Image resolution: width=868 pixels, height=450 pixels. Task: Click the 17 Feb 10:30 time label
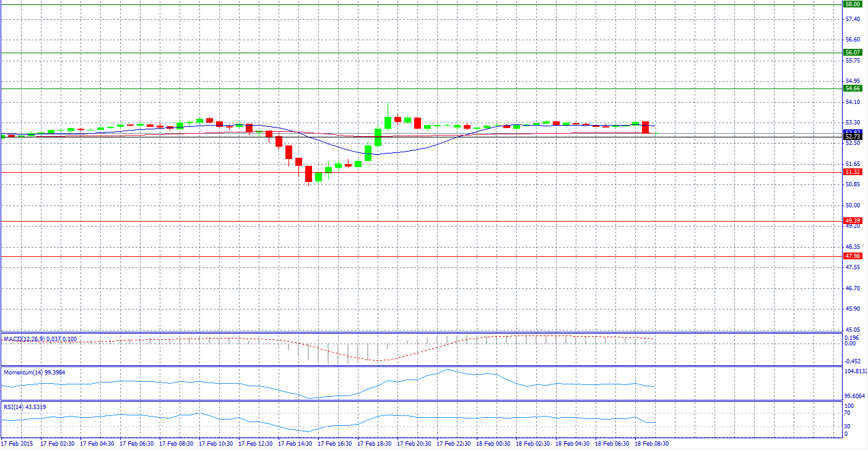216,444
